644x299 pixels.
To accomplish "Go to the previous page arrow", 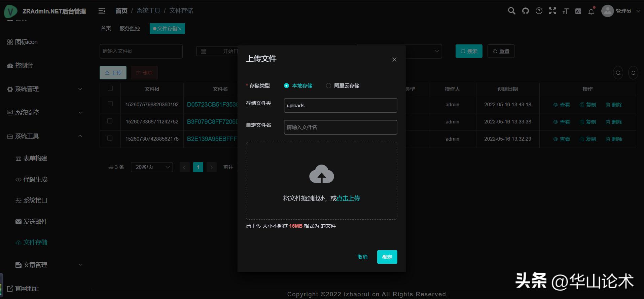I will pyautogui.click(x=184, y=167).
